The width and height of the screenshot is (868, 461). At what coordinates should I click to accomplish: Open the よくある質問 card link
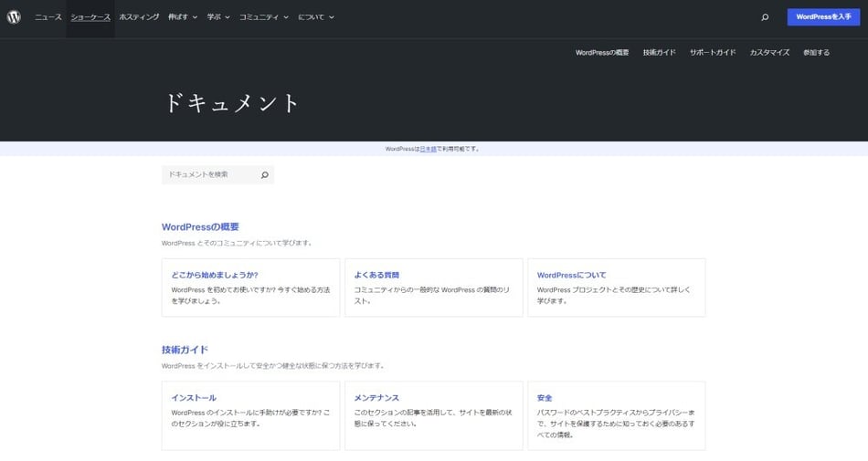[x=376, y=275]
